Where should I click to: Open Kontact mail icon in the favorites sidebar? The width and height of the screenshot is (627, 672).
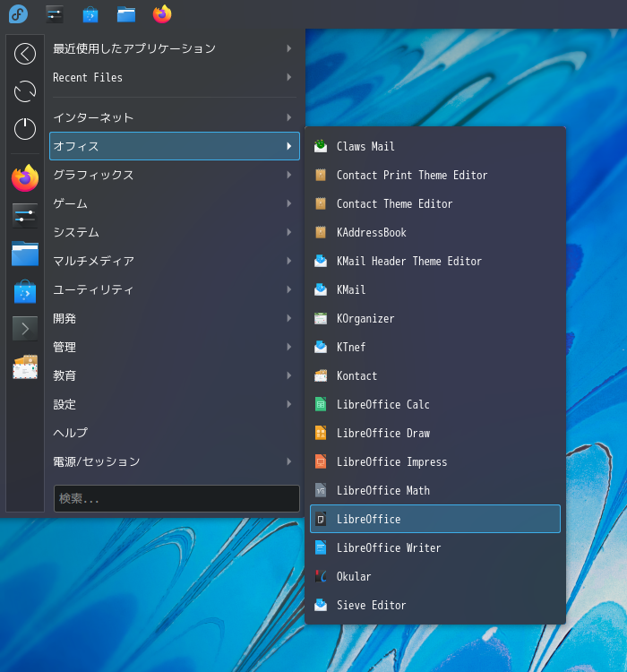[25, 366]
